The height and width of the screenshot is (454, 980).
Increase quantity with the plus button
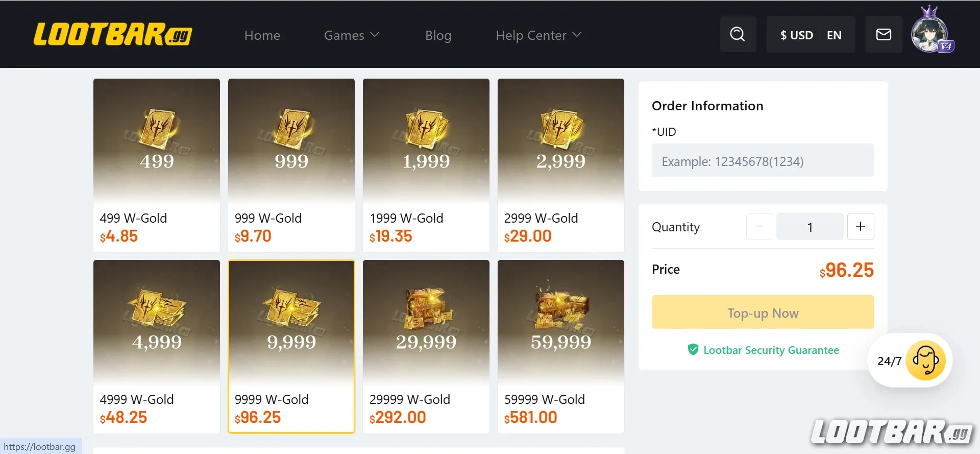(861, 226)
